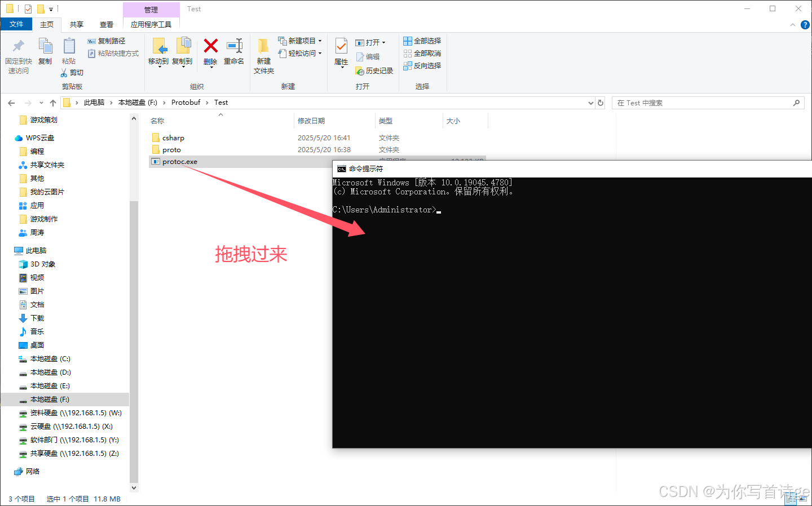Click the Rename (重命名) icon
The width and height of the screenshot is (812, 506).
(x=234, y=46)
